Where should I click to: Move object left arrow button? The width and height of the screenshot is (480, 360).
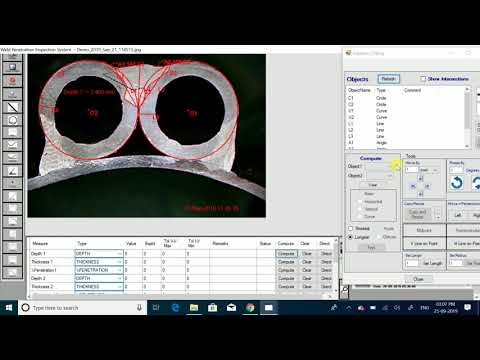(x=413, y=186)
